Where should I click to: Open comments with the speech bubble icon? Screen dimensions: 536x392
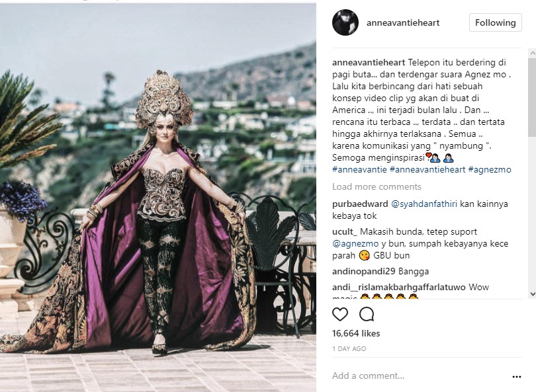click(367, 314)
